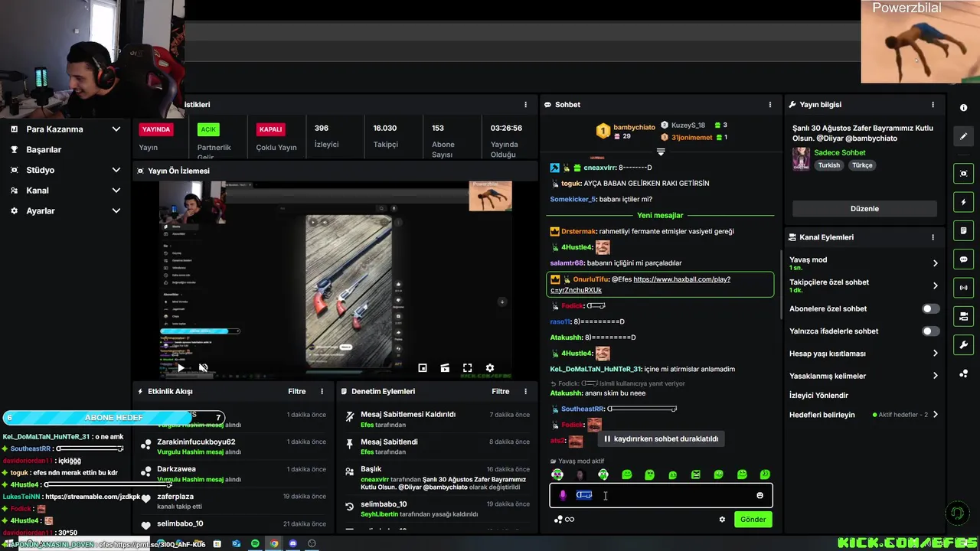
Task: Open Spotify from the taskbar
Action: [255, 544]
